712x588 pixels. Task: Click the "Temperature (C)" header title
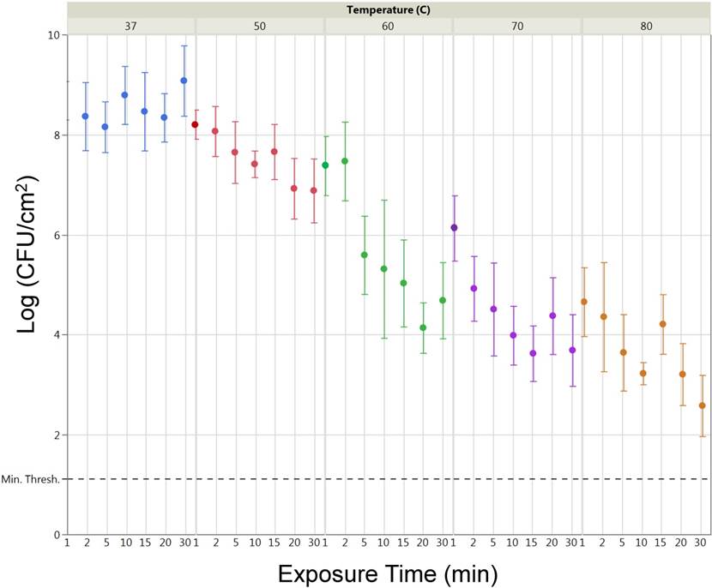pyautogui.click(x=389, y=9)
